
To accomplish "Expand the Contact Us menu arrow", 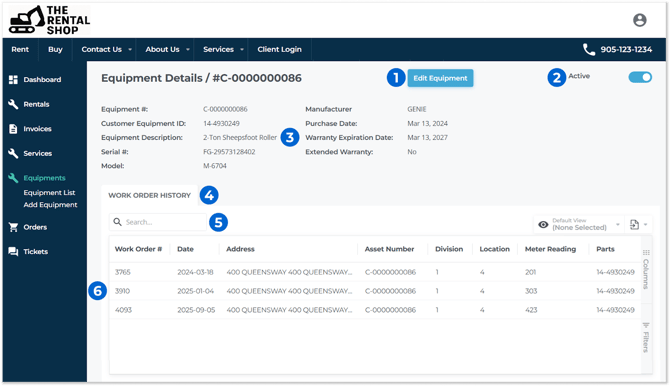I will coord(130,50).
